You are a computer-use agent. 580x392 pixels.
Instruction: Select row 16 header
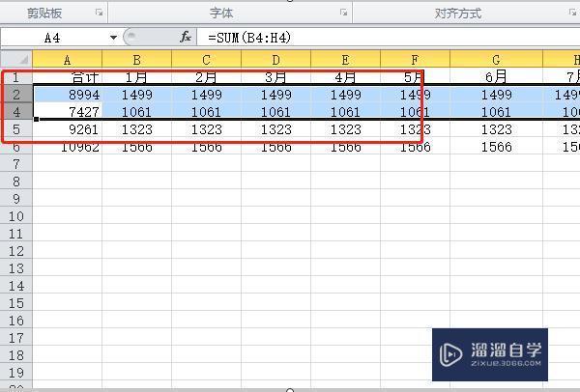pos(16,320)
